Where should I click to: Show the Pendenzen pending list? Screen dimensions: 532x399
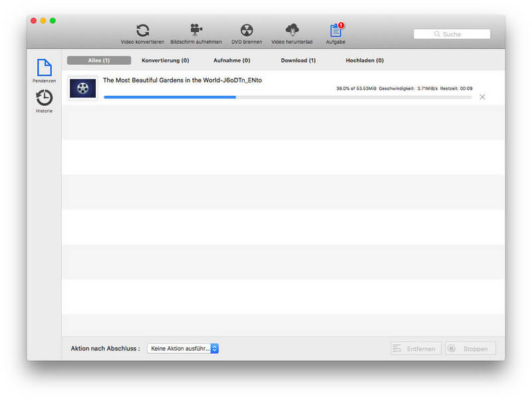(44, 70)
